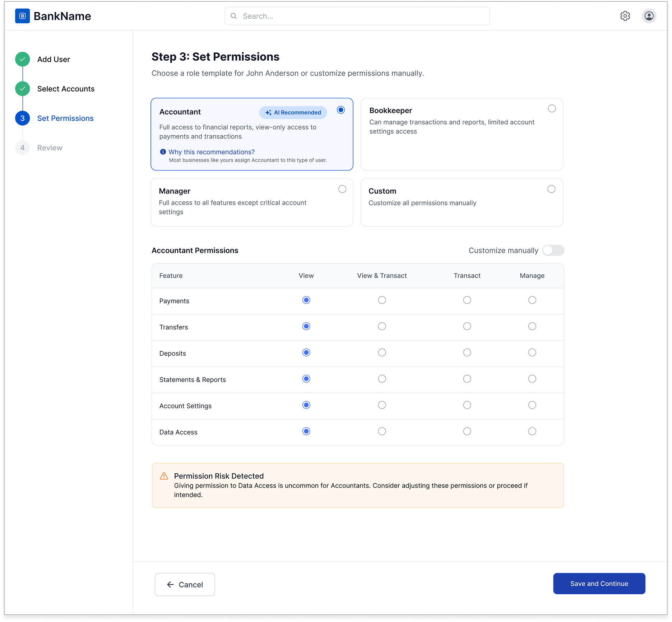Set Transfers to Manage
The height and width of the screenshot is (622, 672).
point(532,326)
